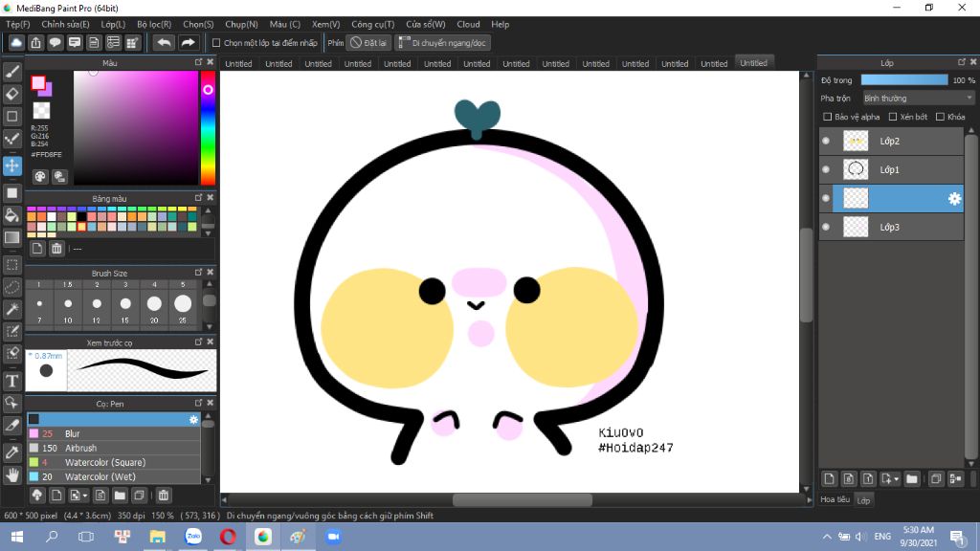This screenshot has height=551, width=980.
Task: Select the Text tool
Action: tap(11, 381)
